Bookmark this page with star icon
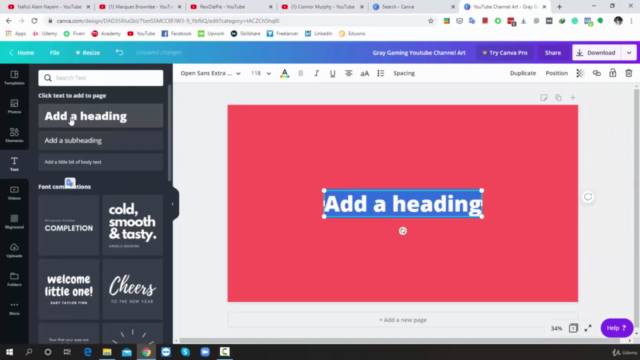Image resolution: width=640 pixels, height=360 pixels. pyautogui.click(x=431, y=21)
